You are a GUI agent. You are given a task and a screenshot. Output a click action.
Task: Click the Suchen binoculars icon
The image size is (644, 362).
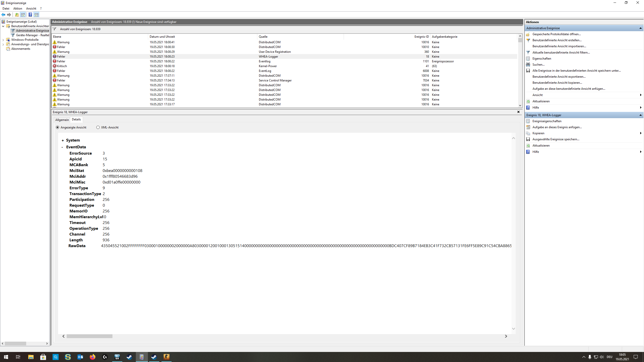[x=528, y=65]
